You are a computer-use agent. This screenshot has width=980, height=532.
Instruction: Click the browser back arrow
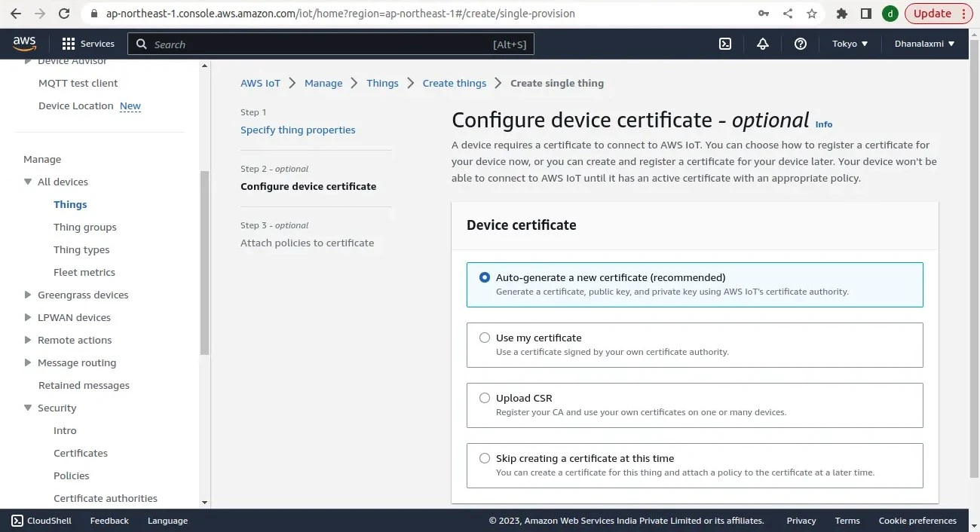pyautogui.click(x=16, y=14)
